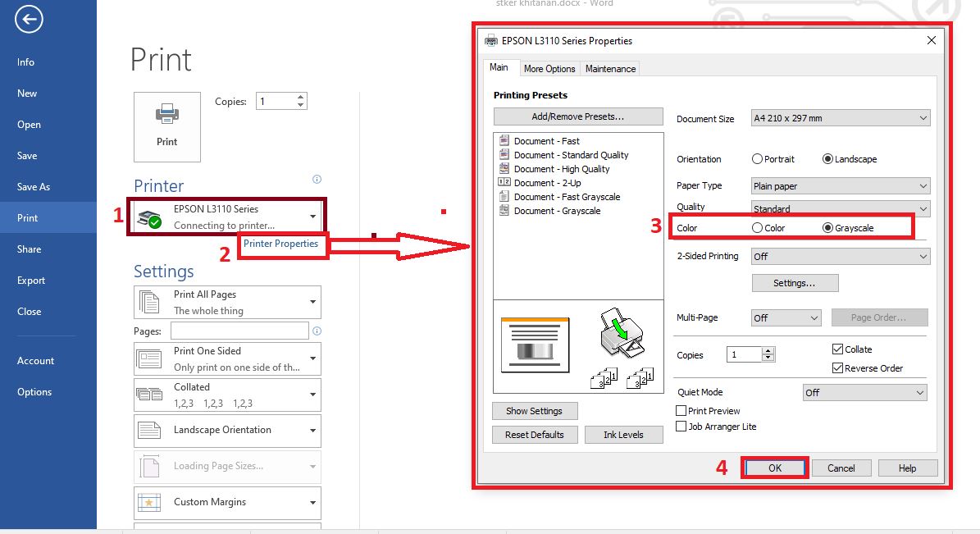
Task: Expand the Print One Sided dropdown
Action: tap(313, 359)
